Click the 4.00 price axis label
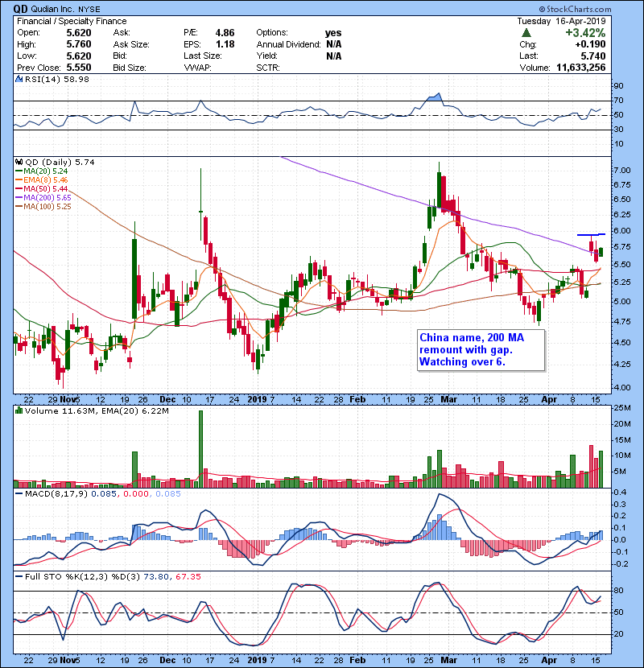 621,388
